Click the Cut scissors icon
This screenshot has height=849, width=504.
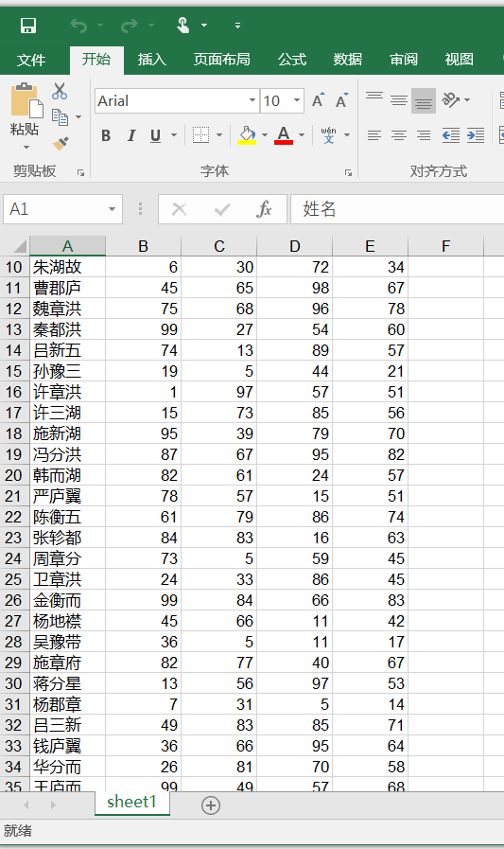[60, 91]
